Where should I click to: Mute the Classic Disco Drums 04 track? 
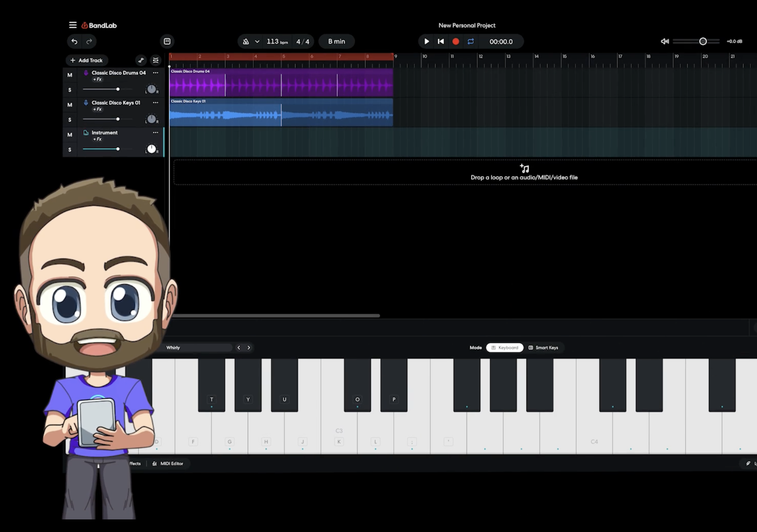point(70,75)
